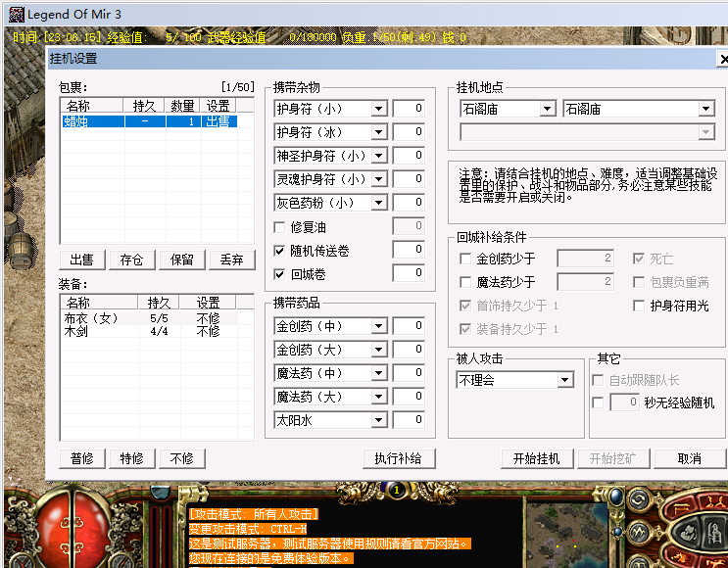Click the 执行补给 button
Viewport: 728px width, 568px height.
pos(399,458)
